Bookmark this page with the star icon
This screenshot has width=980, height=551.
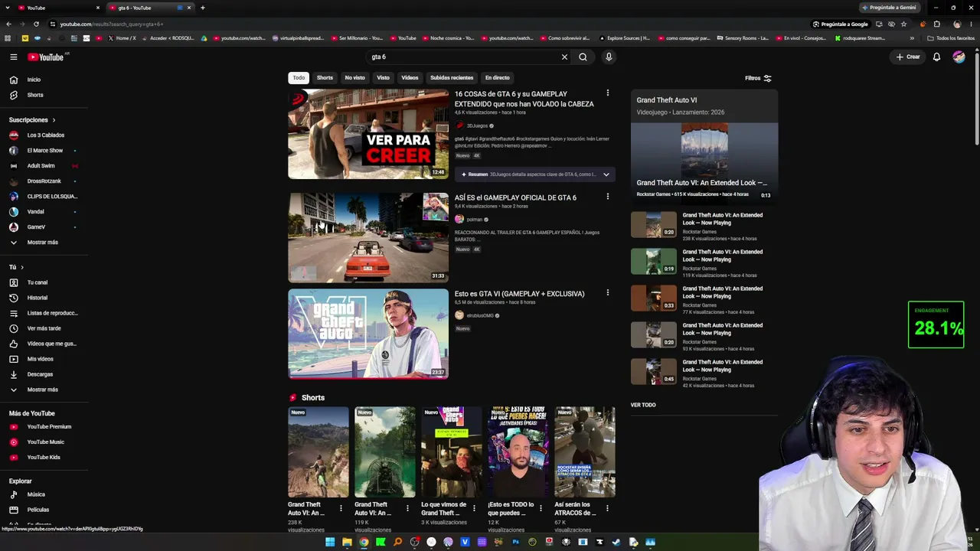point(903,24)
